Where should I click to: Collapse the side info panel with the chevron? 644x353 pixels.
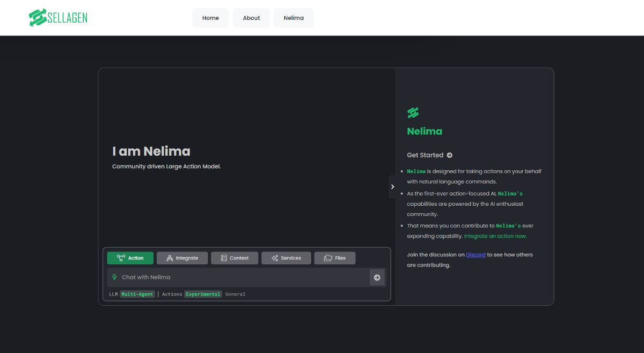392,186
